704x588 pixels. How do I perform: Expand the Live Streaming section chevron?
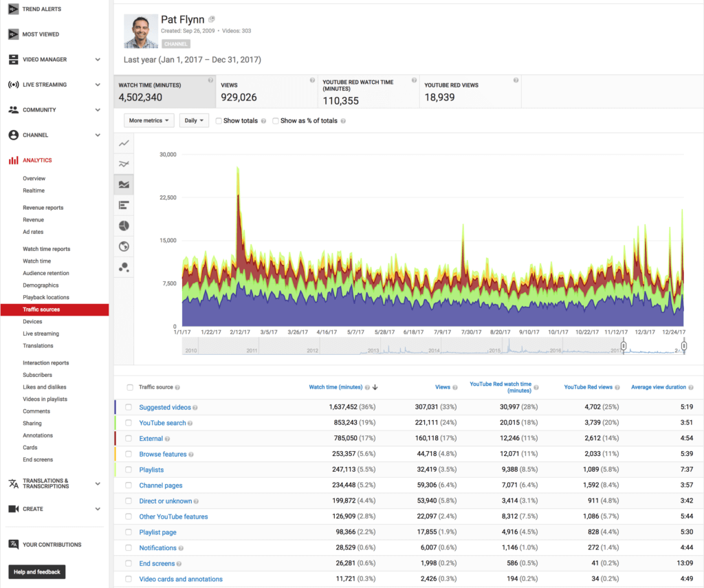(98, 85)
